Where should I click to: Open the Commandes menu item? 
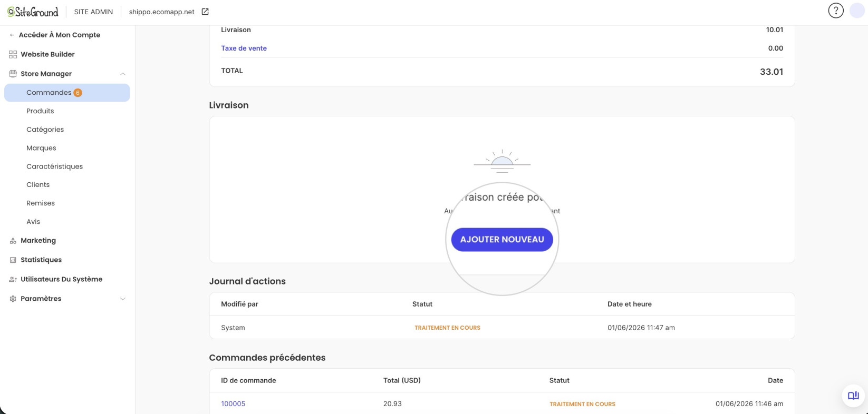point(67,93)
